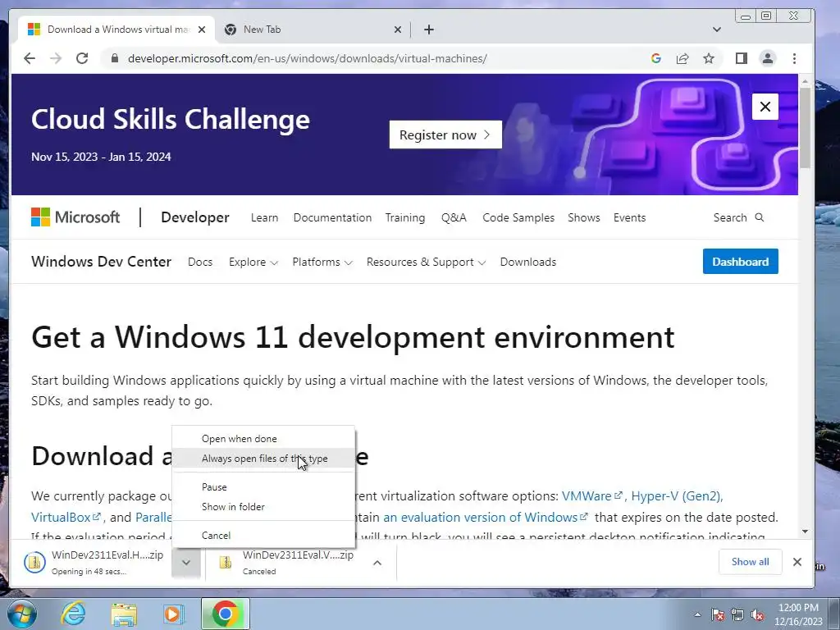Follow the VMWare link
Image resolution: width=840 pixels, height=630 pixels.
click(592, 496)
